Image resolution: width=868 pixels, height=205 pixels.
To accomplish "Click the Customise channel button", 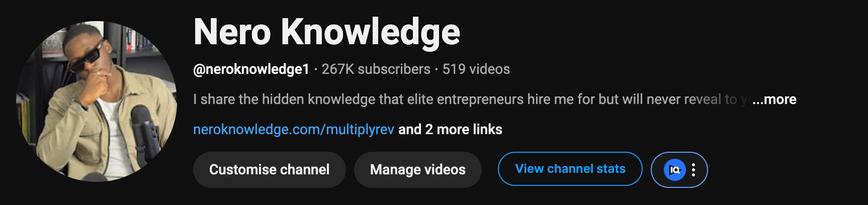I will (x=270, y=170).
